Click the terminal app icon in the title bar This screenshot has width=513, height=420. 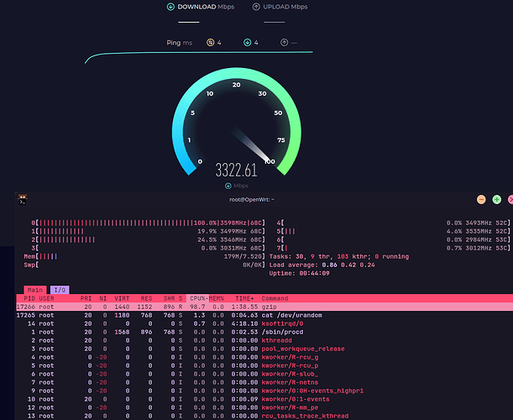[x=23, y=199]
